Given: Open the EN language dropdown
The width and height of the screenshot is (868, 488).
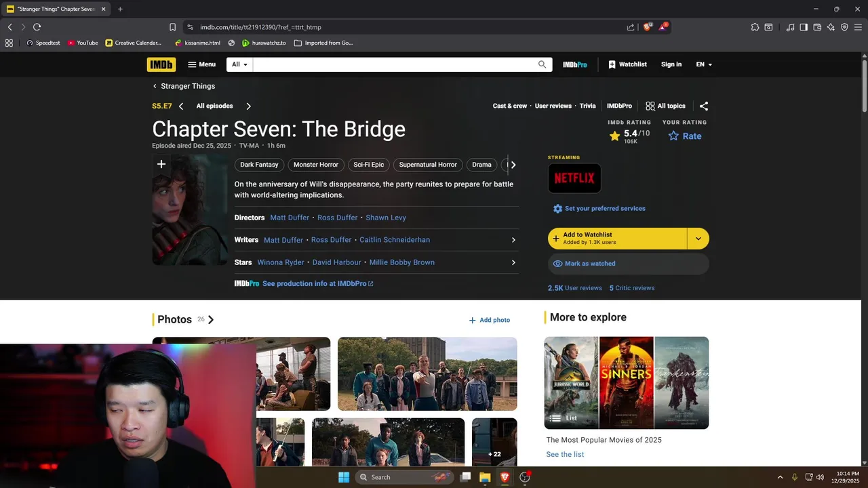Looking at the screenshot, I should click(x=704, y=64).
